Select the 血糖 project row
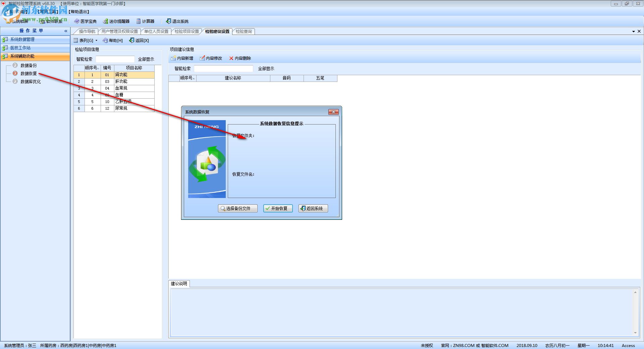The width and height of the screenshot is (644, 349). [114, 95]
